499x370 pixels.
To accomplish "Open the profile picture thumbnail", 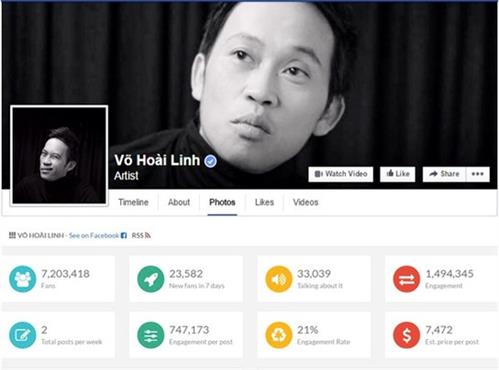I will tap(59, 155).
